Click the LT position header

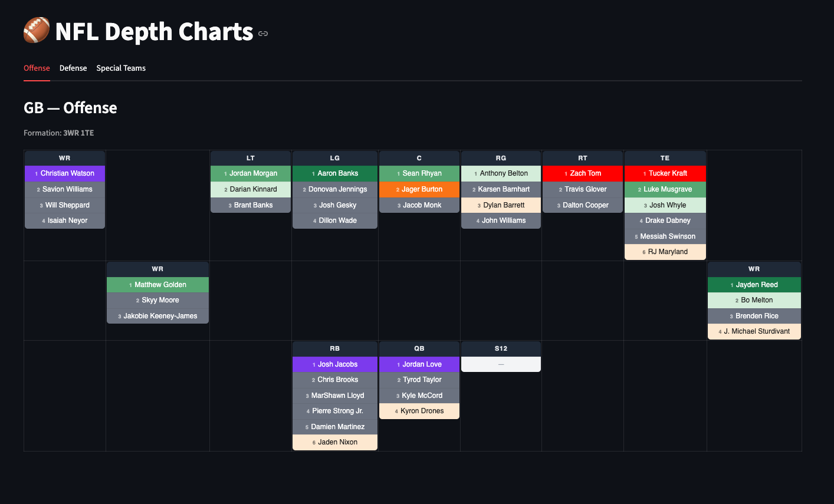pos(251,158)
